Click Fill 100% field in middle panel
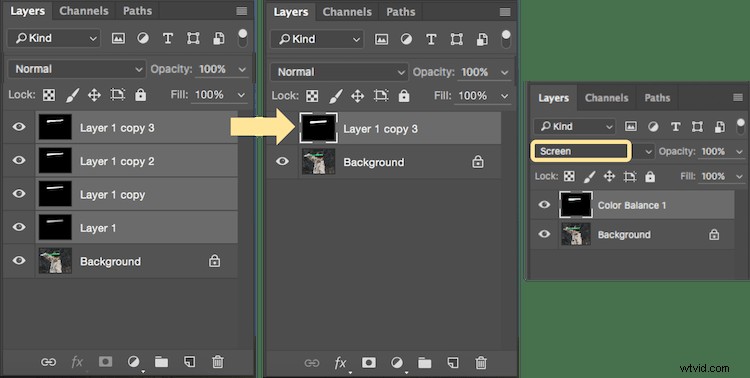750x378 pixels. coord(473,96)
